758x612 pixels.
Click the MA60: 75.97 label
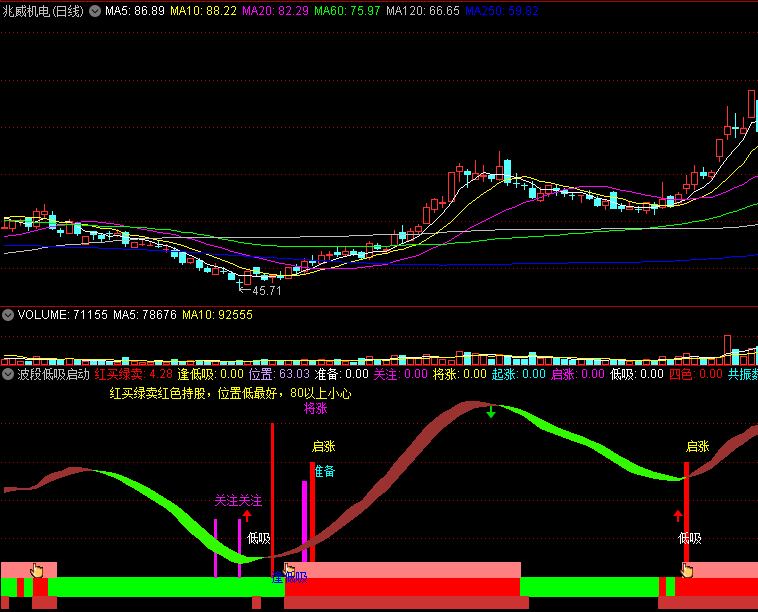(x=347, y=11)
